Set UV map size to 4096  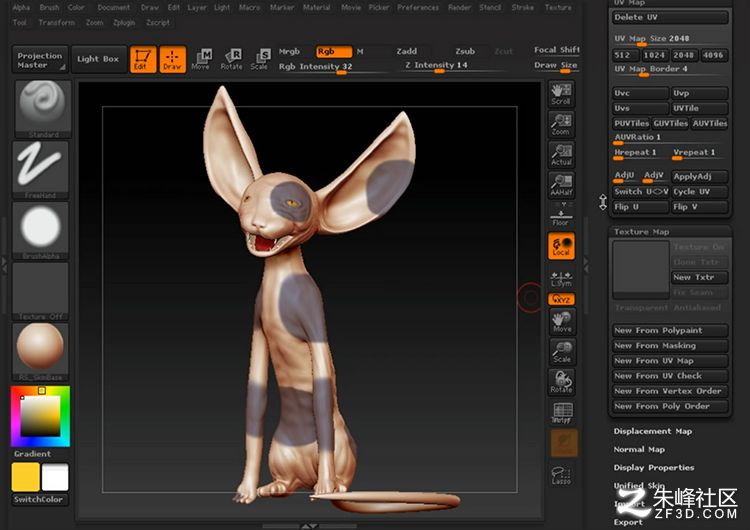pyautogui.click(x=714, y=55)
